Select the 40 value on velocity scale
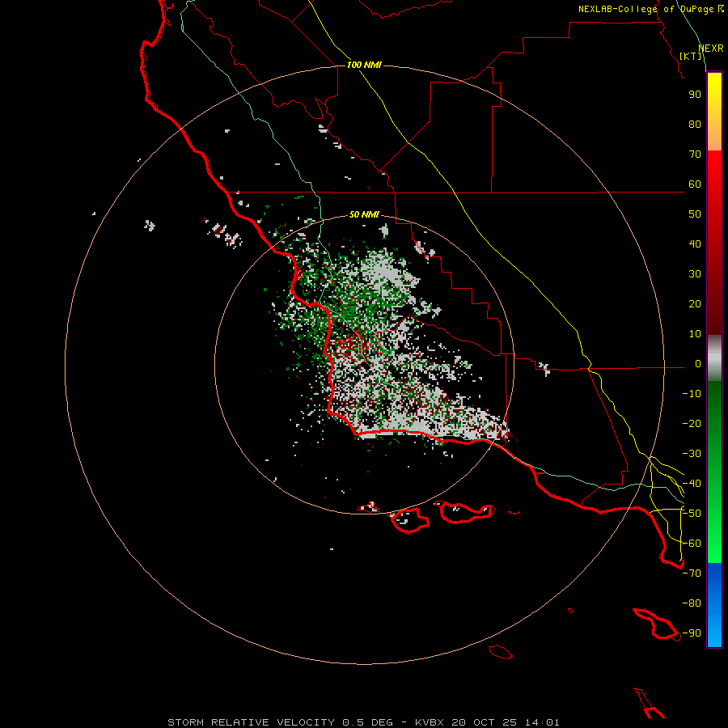The height and width of the screenshot is (728, 728). (695, 243)
